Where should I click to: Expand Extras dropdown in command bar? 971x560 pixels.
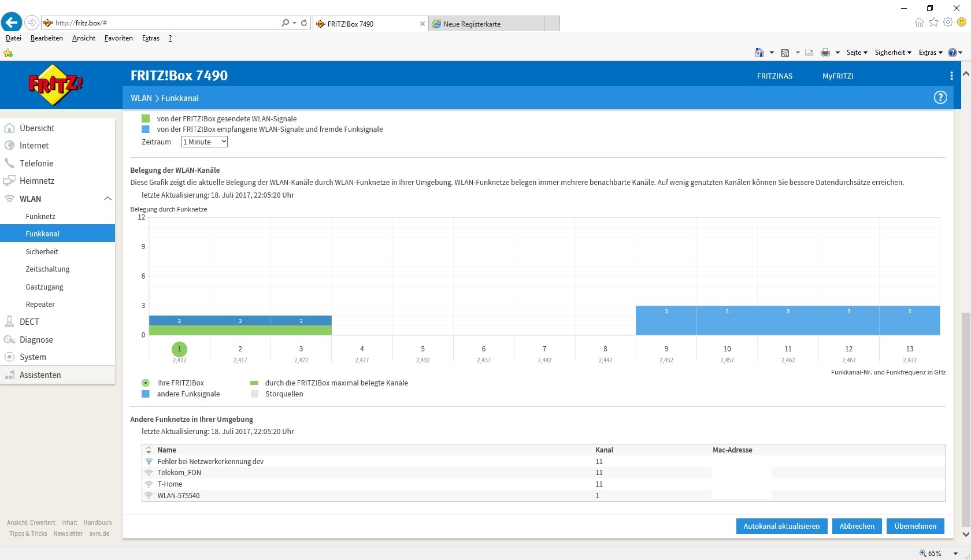[931, 53]
